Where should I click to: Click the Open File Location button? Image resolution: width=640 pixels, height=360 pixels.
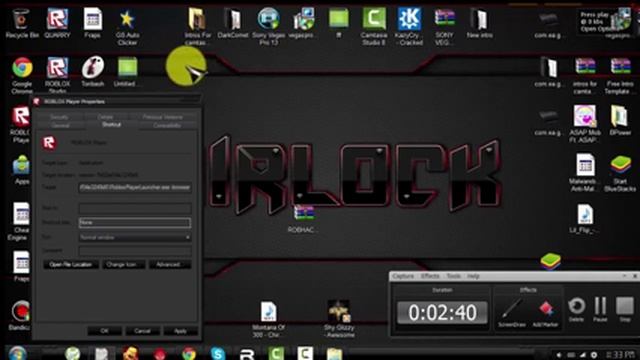pos(71,264)
